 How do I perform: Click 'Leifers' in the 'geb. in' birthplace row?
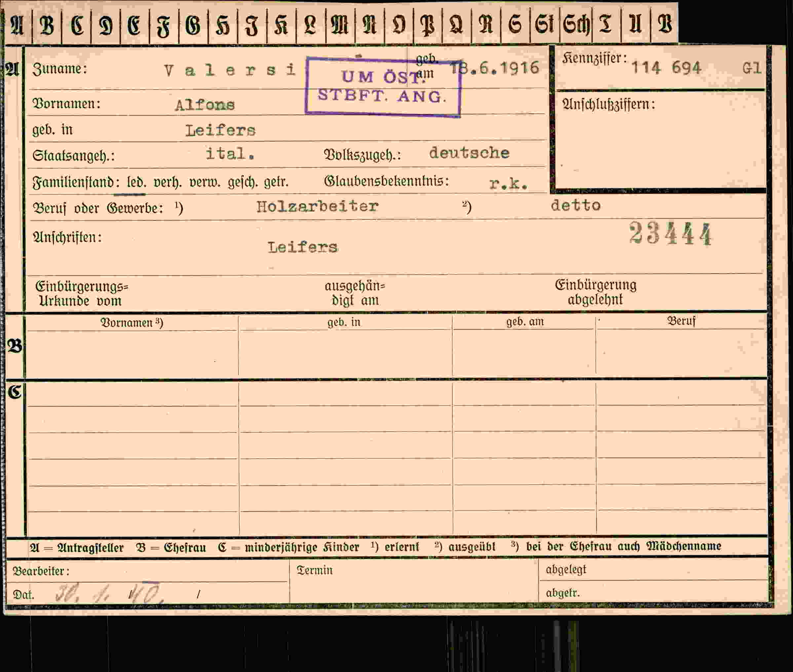coord(220,131)
